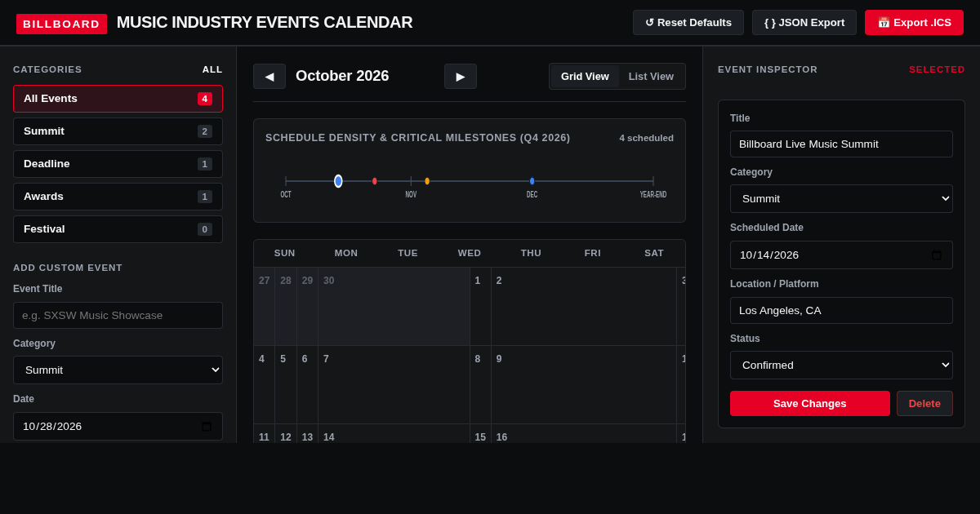The height and width of the screenshot is (514, 980).
Task: Filter by All Events category
Action: [x=118, y=99]
